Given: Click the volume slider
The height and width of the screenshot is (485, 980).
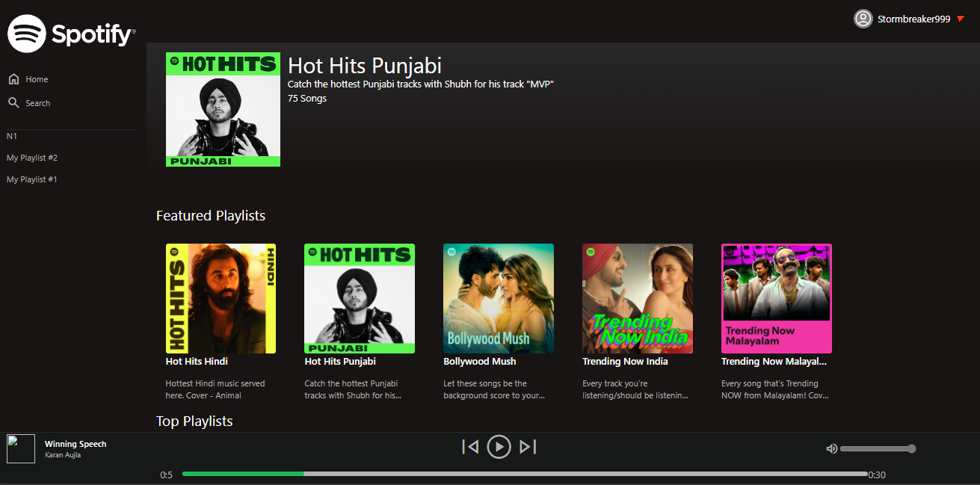Looking at the screenshot, I should point(878,449).
